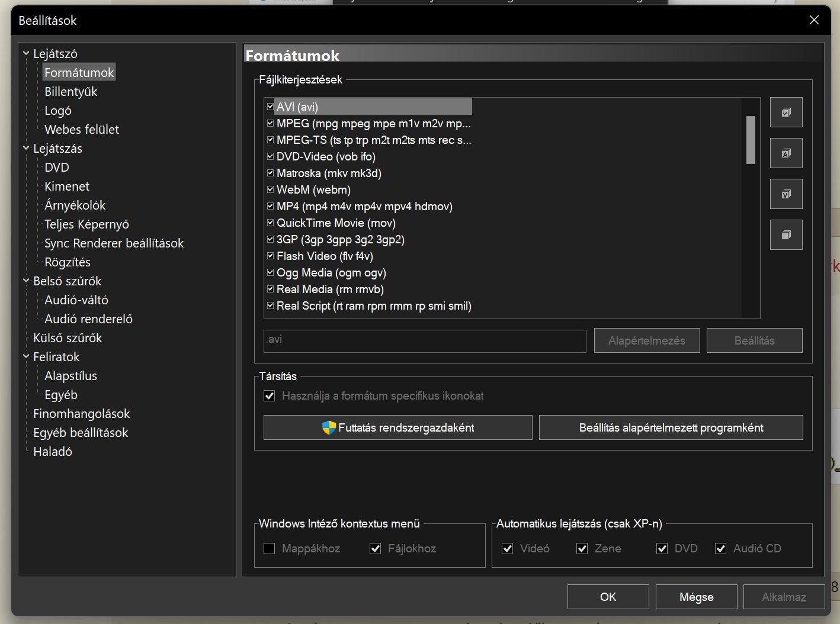Disable the Fájlokhoz context menu checkbox
This screenshot has height=624, width=840.
tap(375, 548)
